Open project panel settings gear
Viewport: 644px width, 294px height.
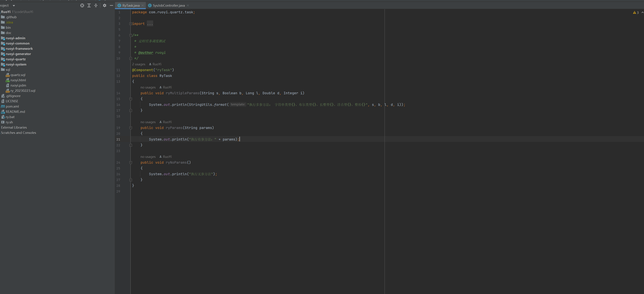[x=104, y=5]
